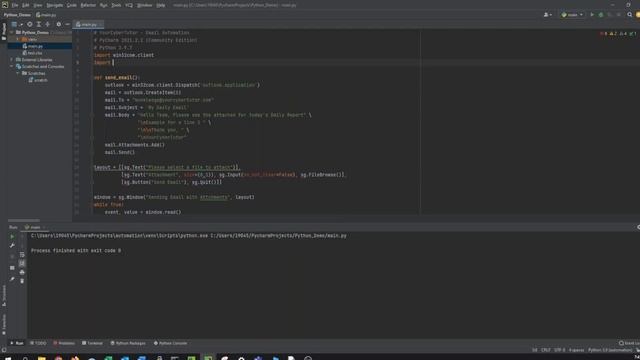Toggle the Structure side tool window
This screenshot has height=360, width=640.
[x=4, y=295]
